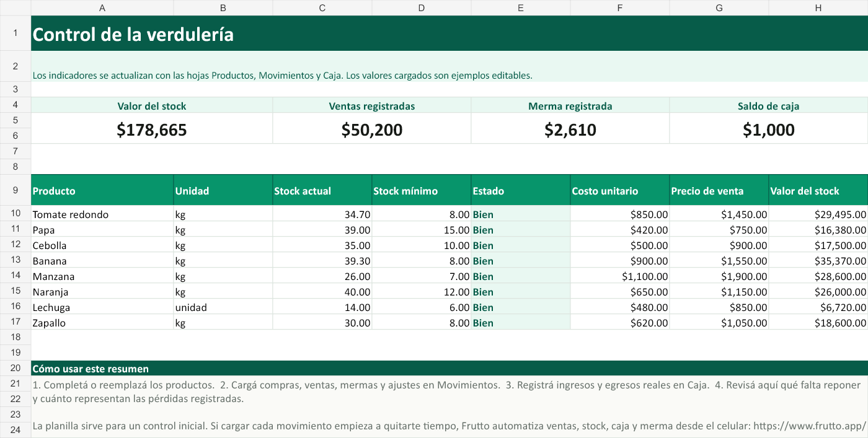The image size is (868, 438).
Task: Select the $50,200 sales value
Action: click(x=372, y=129)
